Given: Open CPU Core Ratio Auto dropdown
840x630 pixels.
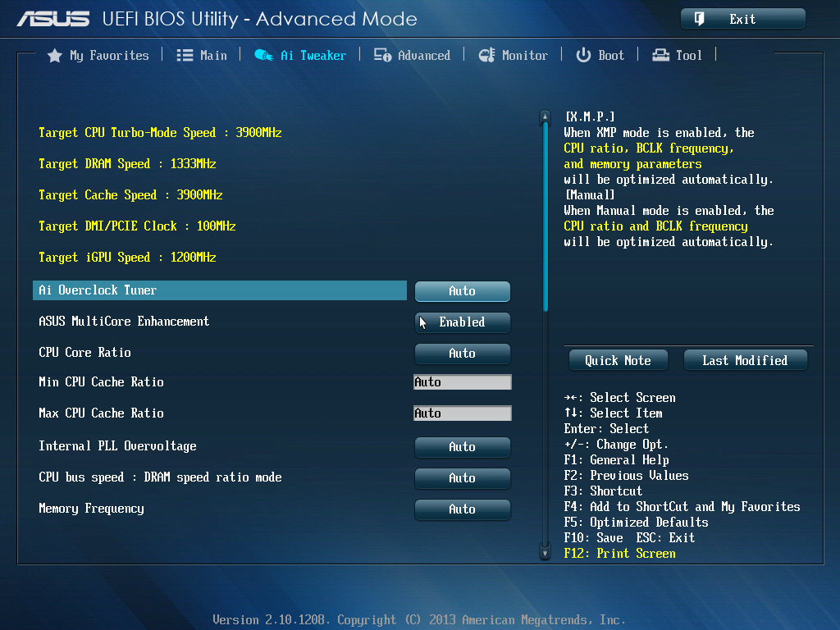Looking at the screenshot, I should (463, 353).
